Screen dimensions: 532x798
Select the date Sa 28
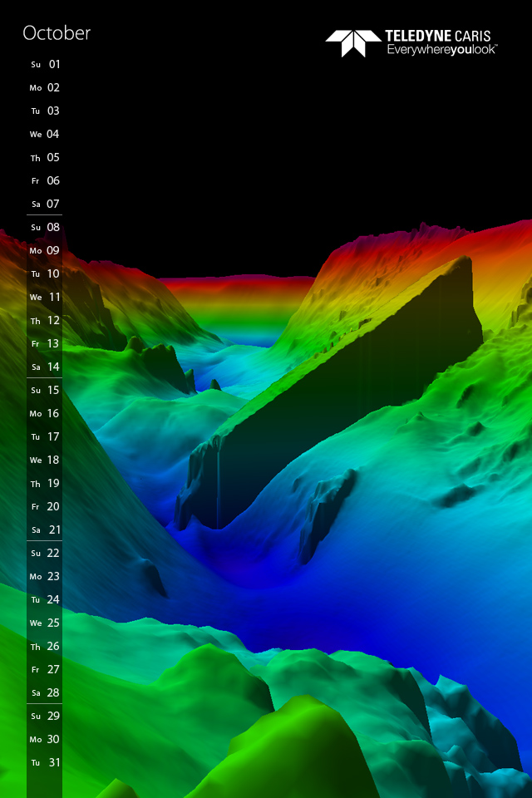tap(46, 692)
